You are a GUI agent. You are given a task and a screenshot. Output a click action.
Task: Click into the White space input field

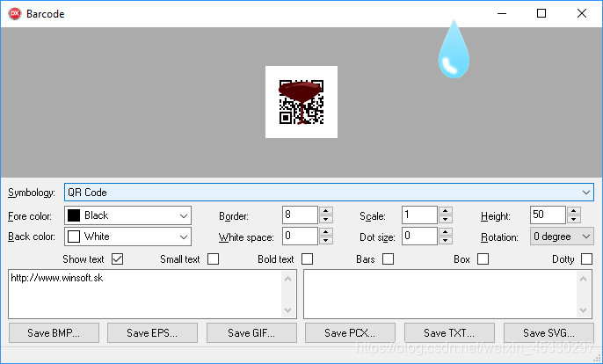[300, 236]
